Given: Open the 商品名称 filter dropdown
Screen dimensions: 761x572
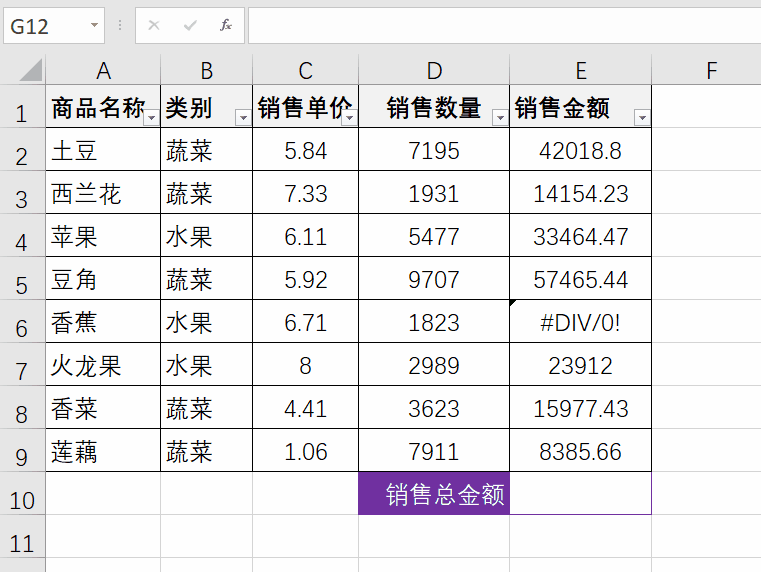Looking at the screenshot, I should point(152,117).
